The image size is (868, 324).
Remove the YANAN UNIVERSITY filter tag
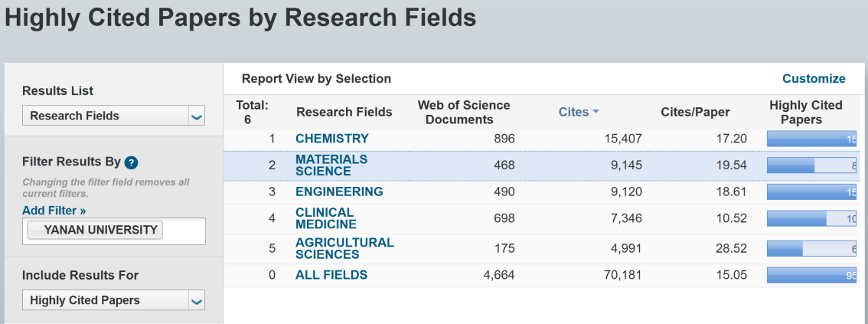pos(95,231)
